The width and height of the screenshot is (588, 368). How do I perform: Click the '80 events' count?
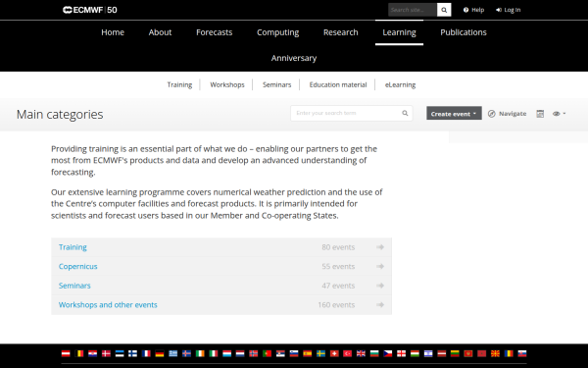coord(338,247)
